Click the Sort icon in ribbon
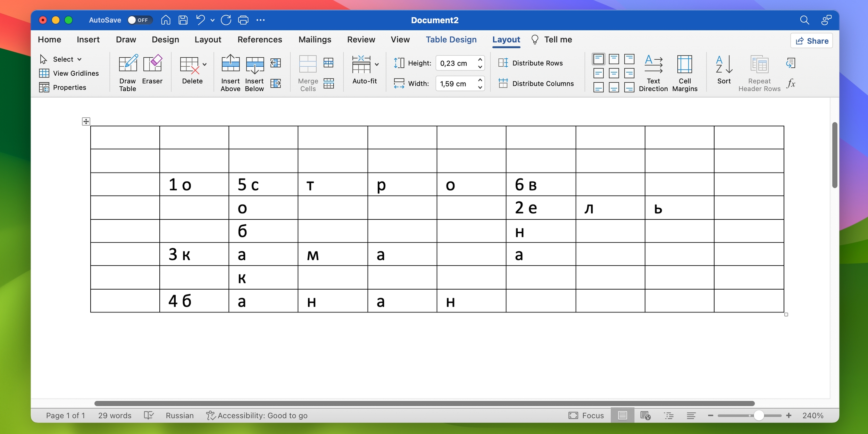The height and width of the screenshot is (434, 868). pos(724,73)
